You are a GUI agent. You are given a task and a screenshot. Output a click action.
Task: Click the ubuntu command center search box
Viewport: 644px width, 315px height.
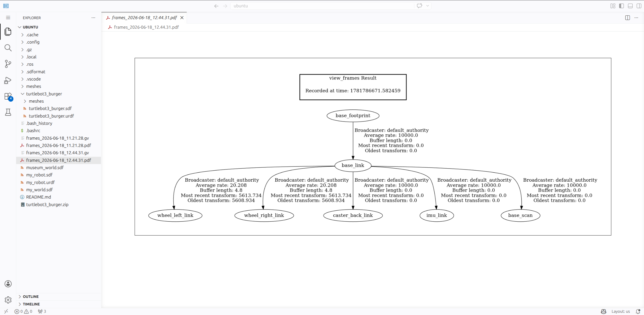322,6
